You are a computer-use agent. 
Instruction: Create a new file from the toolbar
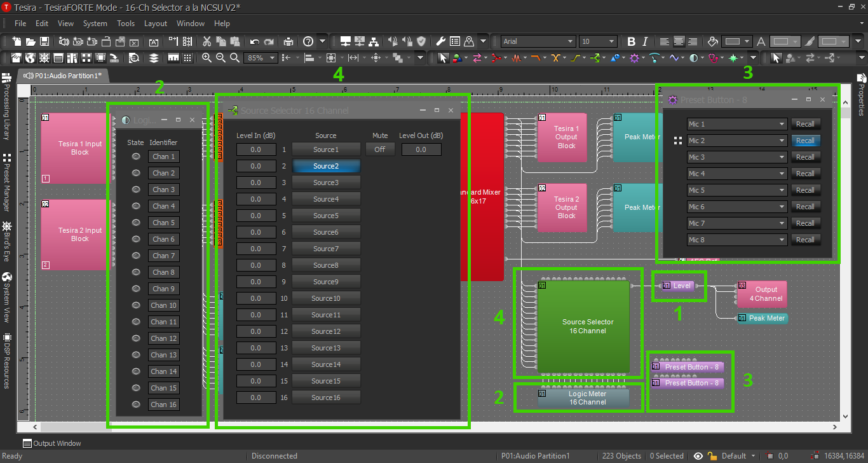coord(17,41)
